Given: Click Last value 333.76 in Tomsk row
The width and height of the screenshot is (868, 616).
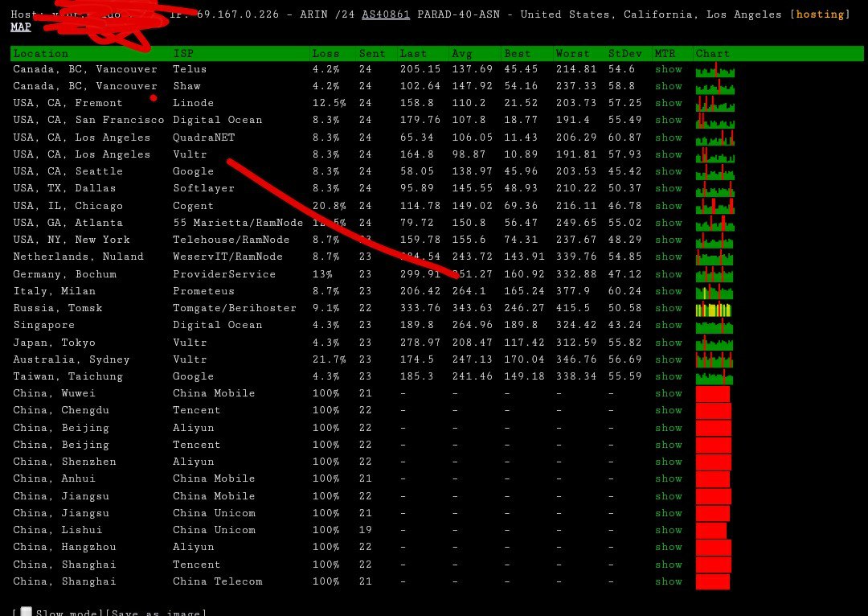Looking at the screenshot, I should [x=420, y=308].
